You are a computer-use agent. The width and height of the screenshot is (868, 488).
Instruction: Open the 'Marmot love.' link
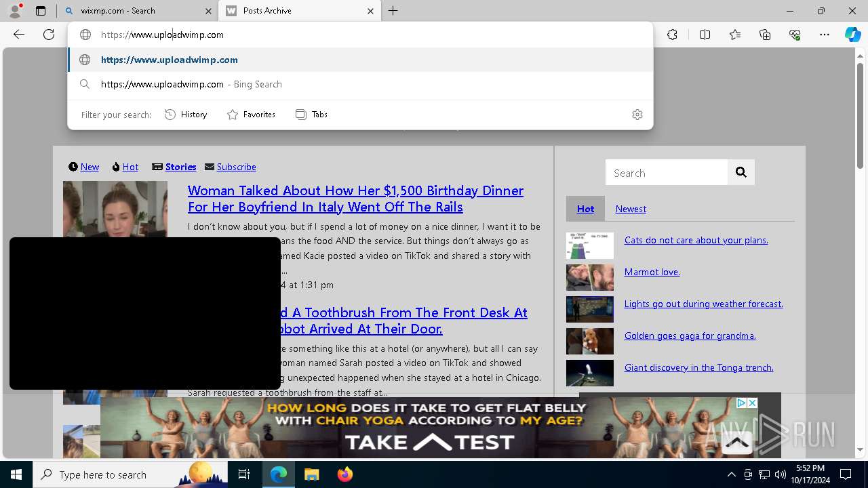click(652, 272)
